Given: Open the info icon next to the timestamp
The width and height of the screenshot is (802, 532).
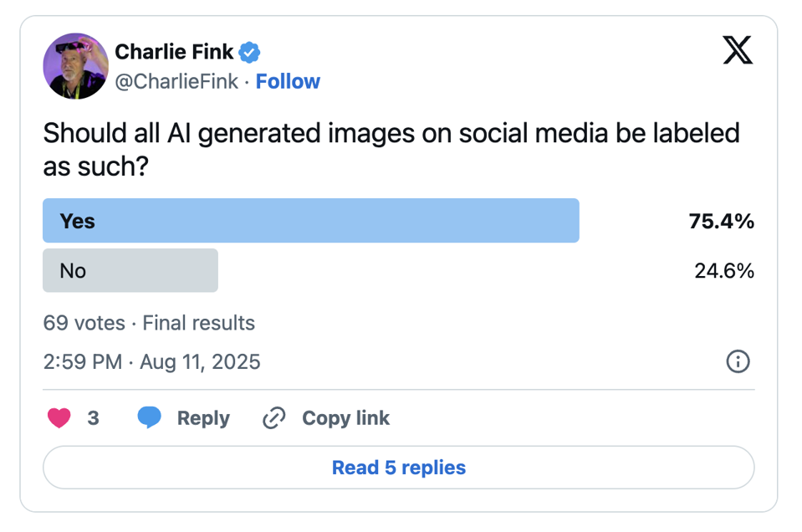Looking at the screenshot, I should 738,362.
